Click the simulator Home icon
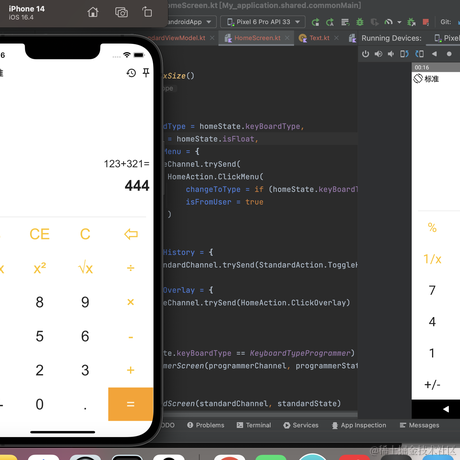Image resolution: width=460 pixels, height=460 pixels. pos(93,12)
